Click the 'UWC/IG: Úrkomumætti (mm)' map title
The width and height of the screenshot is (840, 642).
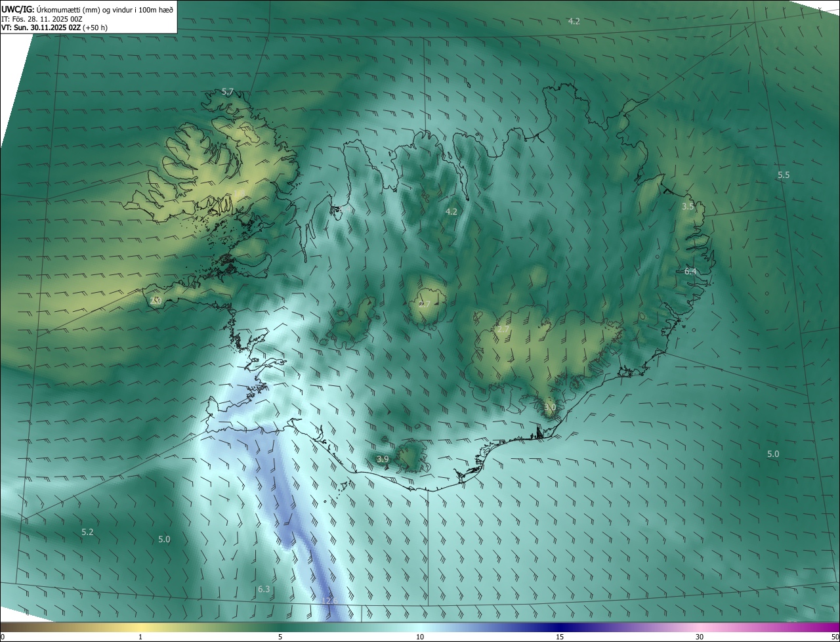(x=87, y=9)
